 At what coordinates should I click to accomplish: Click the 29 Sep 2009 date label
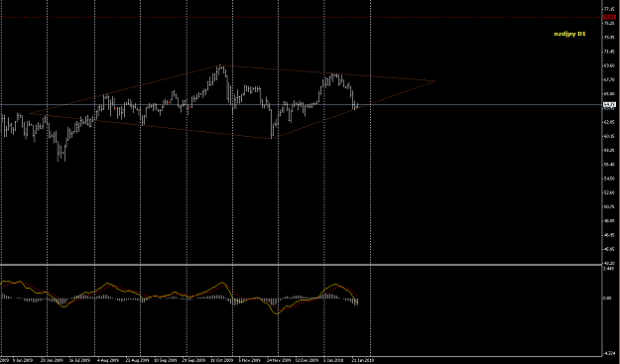193,360
